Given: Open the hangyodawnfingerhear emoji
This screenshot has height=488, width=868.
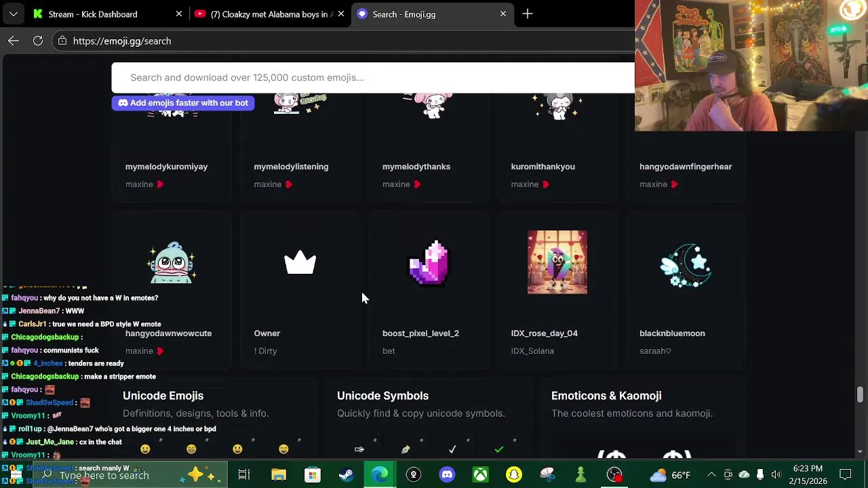Looking at the screenshot, I should 686,167.
